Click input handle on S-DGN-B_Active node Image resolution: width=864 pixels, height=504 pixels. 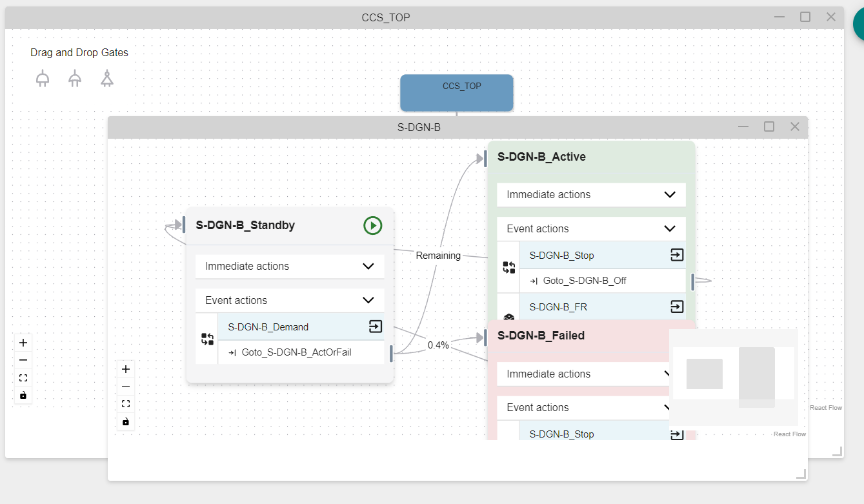tap(485, 159)
